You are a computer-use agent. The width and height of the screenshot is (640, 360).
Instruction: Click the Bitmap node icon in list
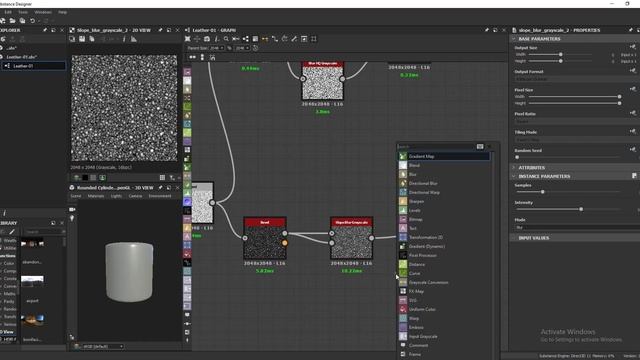[403, 219]
